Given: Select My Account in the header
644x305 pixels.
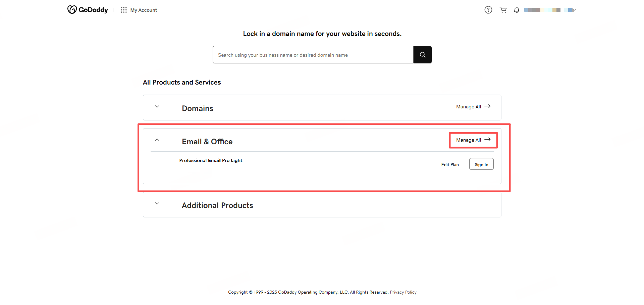Looking at the screenshot, I should (144, 10).
